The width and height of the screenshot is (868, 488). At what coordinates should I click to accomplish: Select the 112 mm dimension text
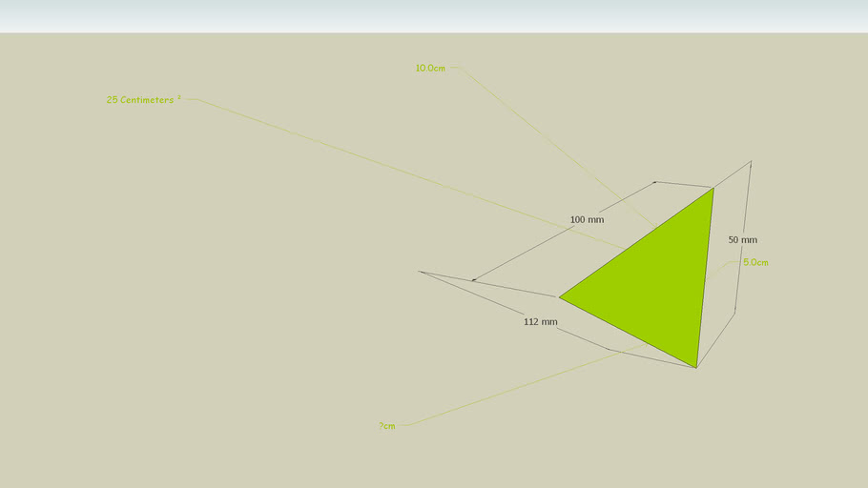pos(540,322)
